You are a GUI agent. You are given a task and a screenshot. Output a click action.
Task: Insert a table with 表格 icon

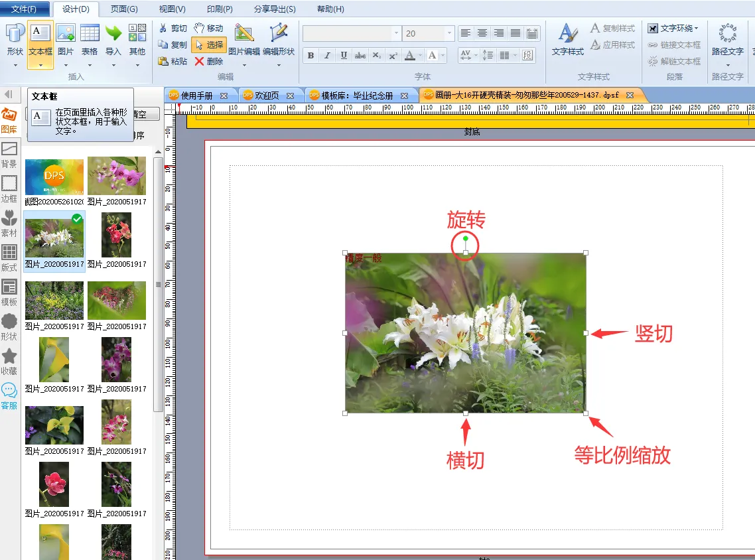tap(90, 33)
